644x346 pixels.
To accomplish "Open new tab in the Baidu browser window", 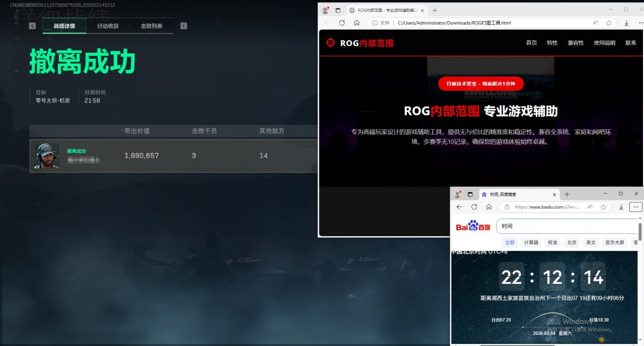I will coord(567,194).
